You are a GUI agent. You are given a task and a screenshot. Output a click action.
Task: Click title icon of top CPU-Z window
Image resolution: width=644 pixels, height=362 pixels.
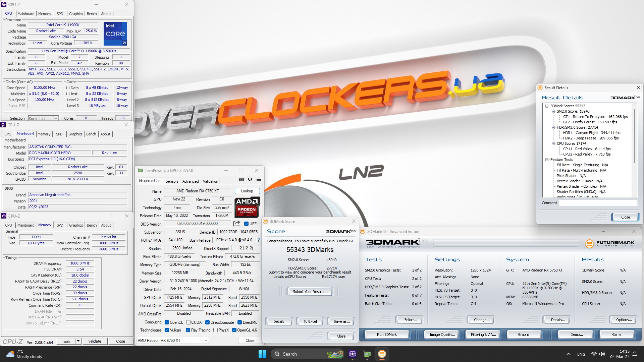4,4
